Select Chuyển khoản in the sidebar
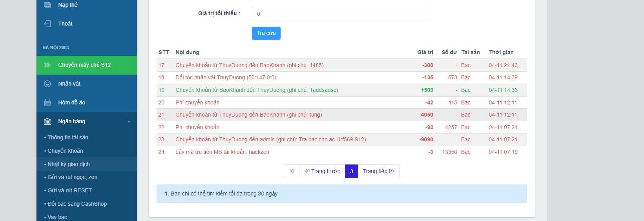The image size is (644, 221). click(65, 151)
